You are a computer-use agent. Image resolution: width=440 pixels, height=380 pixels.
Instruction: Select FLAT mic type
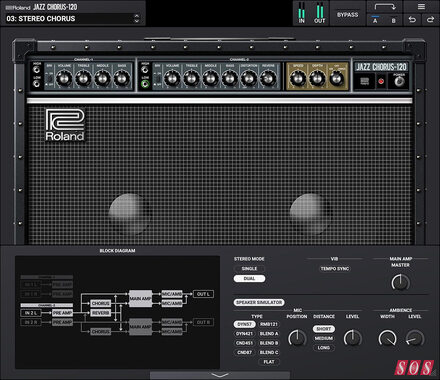[x=269, y=362]
